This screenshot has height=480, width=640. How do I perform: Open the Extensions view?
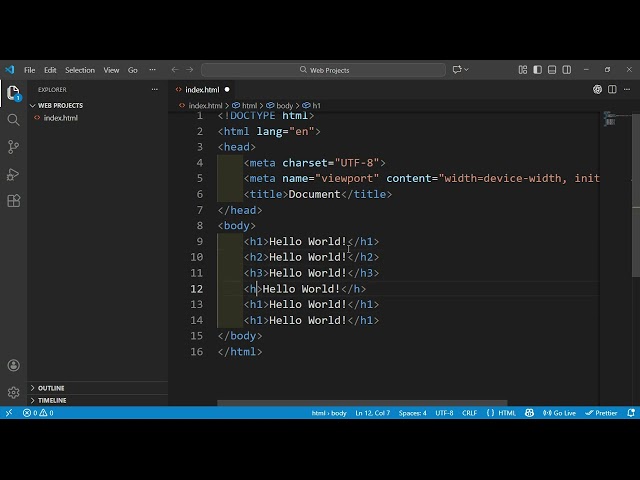[13, 201]
